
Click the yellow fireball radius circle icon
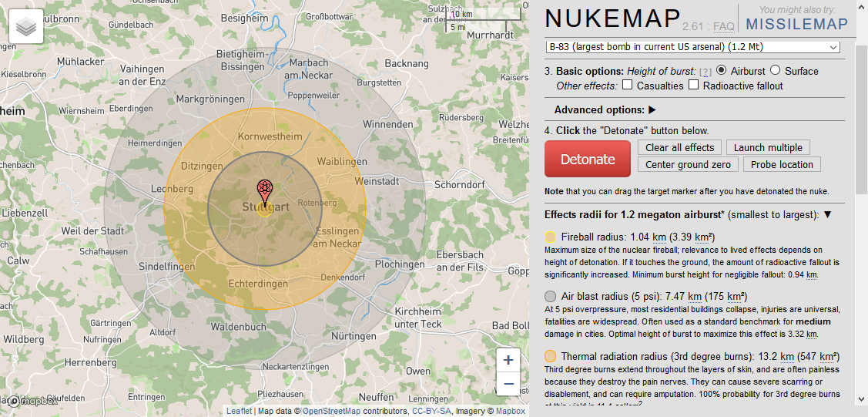point(551,237)
